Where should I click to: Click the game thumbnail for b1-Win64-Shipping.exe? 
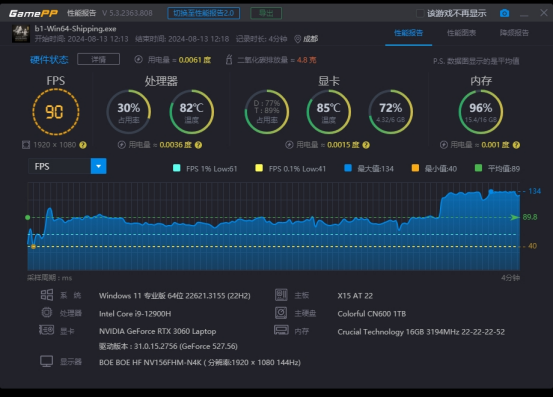point(21,33)
